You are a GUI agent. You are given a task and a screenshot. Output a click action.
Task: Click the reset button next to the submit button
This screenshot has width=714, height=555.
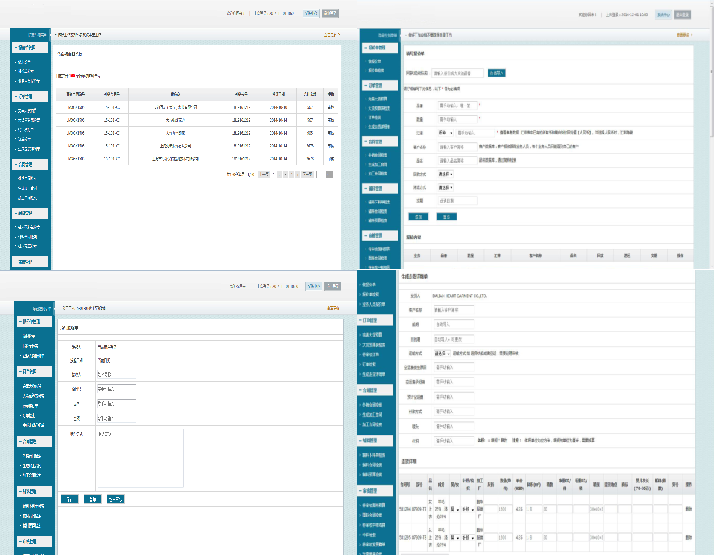446,215
